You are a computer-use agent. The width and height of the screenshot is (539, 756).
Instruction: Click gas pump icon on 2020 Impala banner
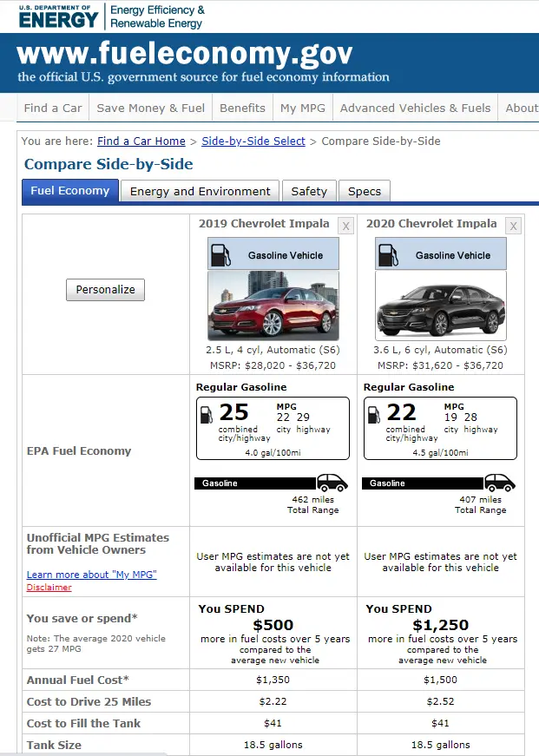click(388, 255)
